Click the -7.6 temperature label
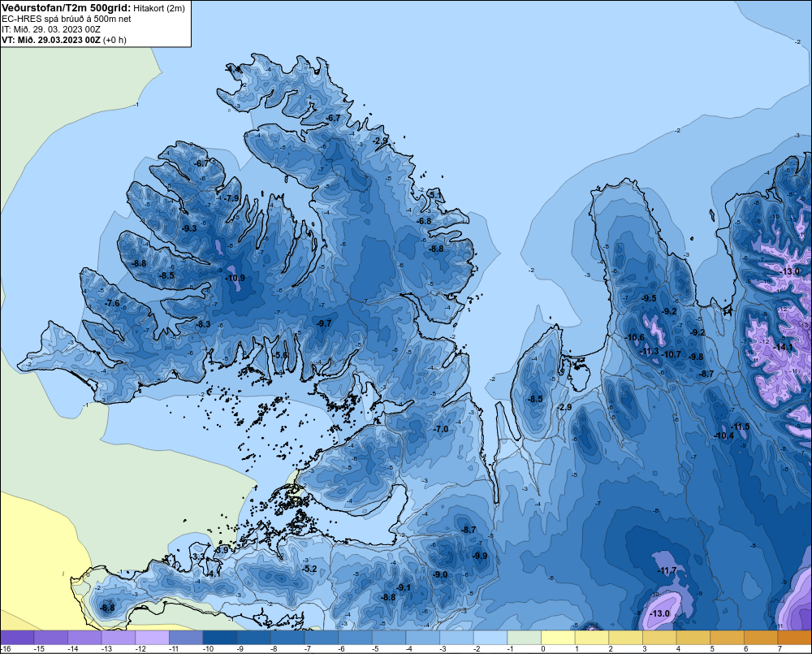This screenshot has width=812, height=654. [112, 303]
